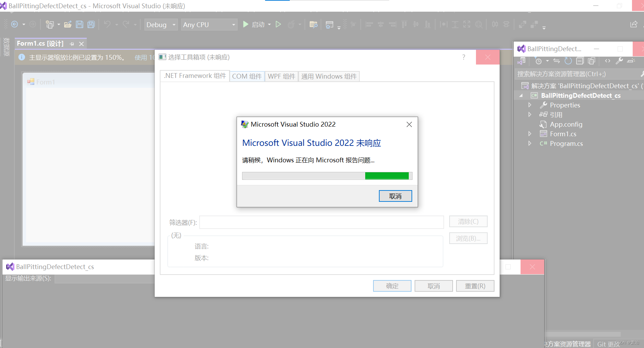Open the Any CPU platform dropdown
The height and width of the screenshot is (348, 644).
click(209, 24)
